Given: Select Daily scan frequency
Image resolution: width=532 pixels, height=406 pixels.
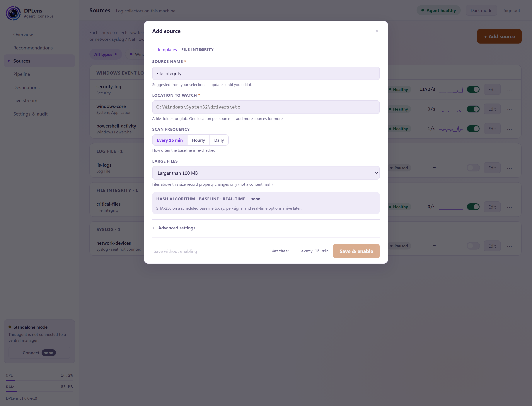Looking at the screenshot, I should point(219,140).
